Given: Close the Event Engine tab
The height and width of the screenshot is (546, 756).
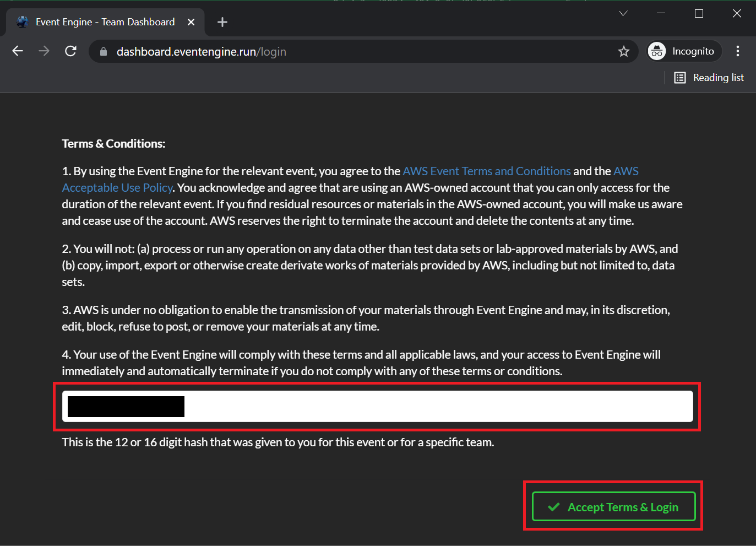Looking at the screenshot, I should [191, 22].
